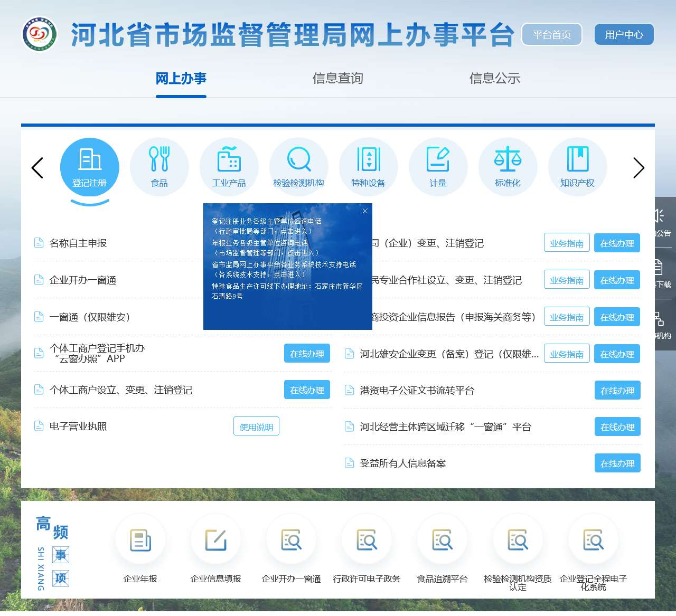Image resolution: width=676 pixels, height=616 pixels.
Task: Switch to 信息公示 tab
Action: [495, 79]
